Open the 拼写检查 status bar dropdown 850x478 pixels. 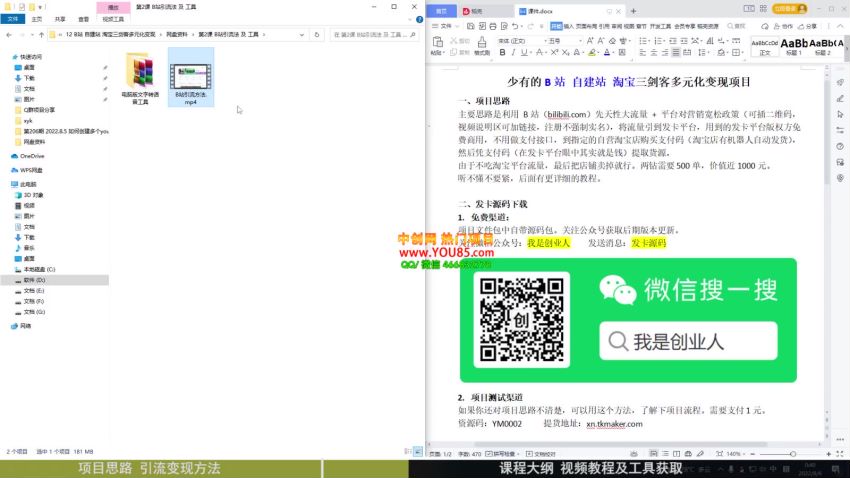click(x=518, y=454)
